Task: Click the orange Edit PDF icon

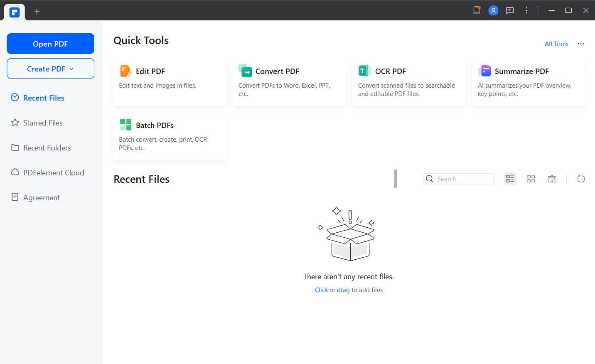Action: pos(125,71)
